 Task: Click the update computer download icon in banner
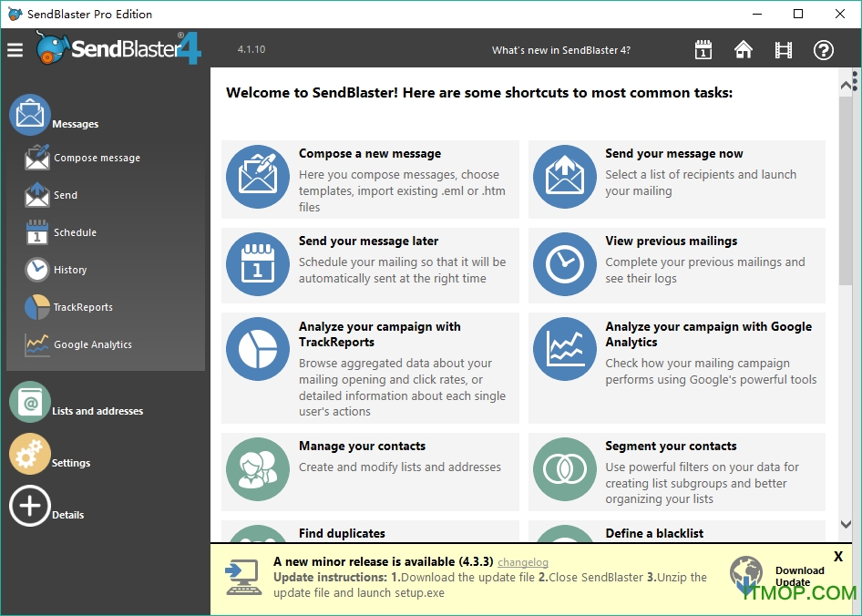(243, 577)
